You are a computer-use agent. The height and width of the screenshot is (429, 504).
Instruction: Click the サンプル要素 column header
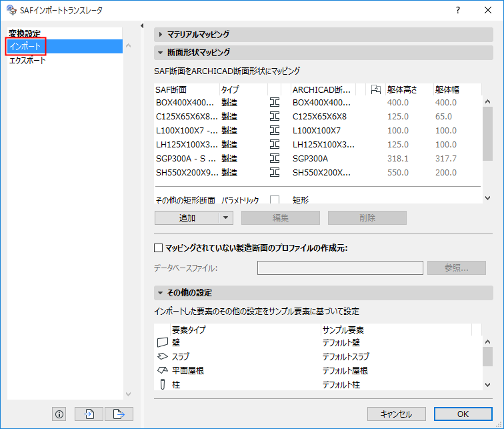[396, 330]
